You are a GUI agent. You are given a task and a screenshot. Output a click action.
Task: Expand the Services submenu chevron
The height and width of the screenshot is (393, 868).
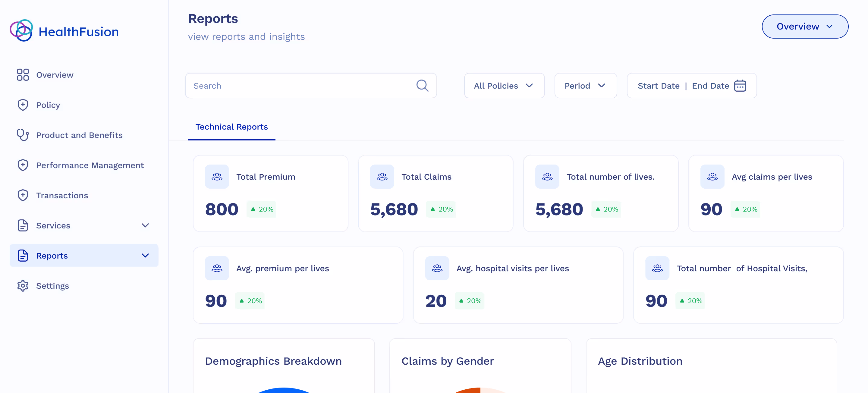[x=145, y=225]
